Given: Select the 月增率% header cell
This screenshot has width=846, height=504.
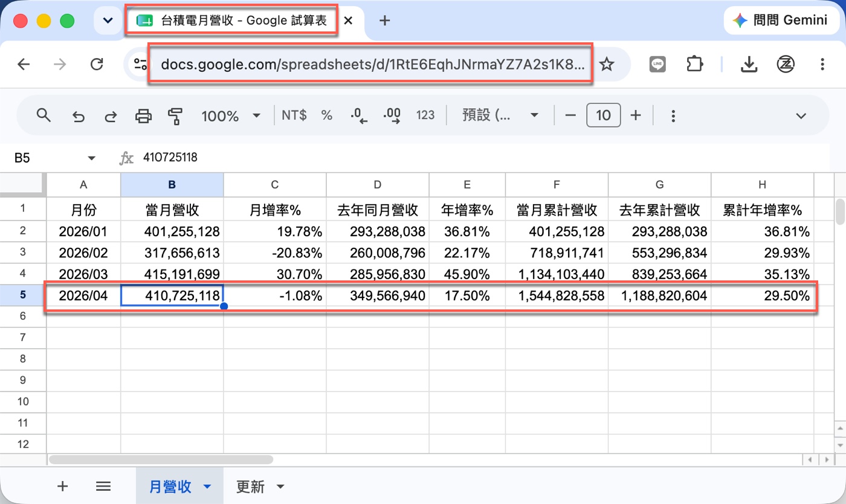Looking at the screenshot, I should (x=275, y=210).
